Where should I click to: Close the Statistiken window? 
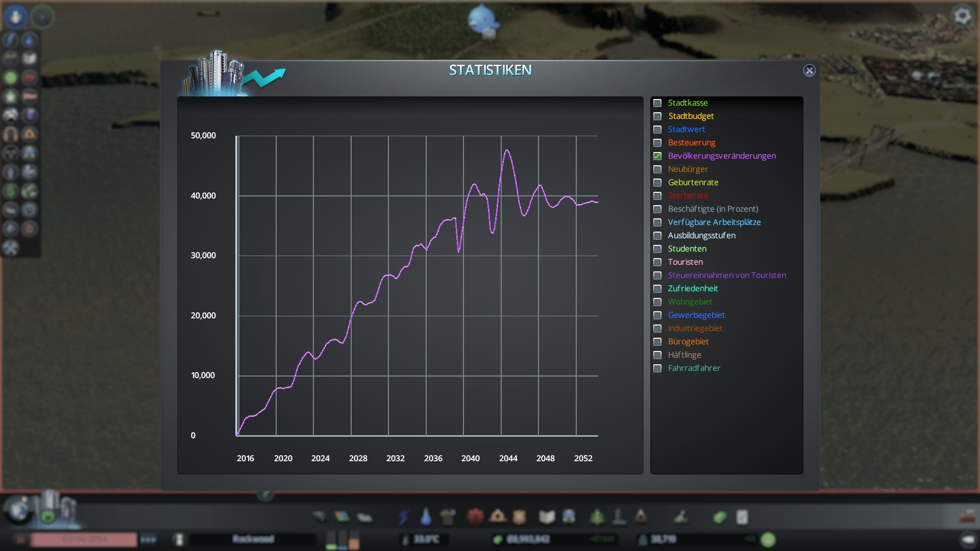(809, 70)
